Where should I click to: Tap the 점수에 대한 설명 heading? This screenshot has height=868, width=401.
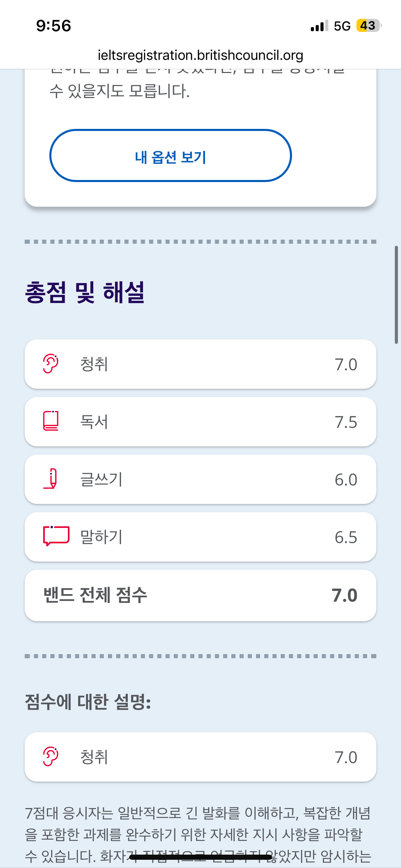(x=88, y=701)
